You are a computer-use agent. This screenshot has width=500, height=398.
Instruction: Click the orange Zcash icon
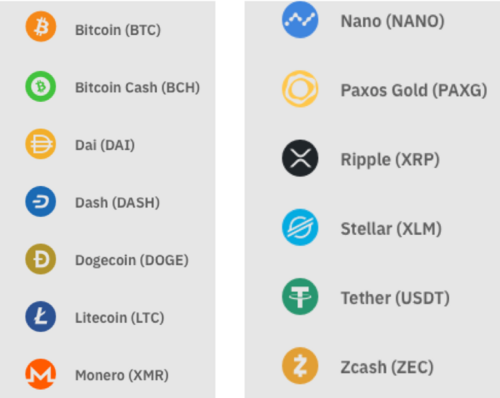300,366
